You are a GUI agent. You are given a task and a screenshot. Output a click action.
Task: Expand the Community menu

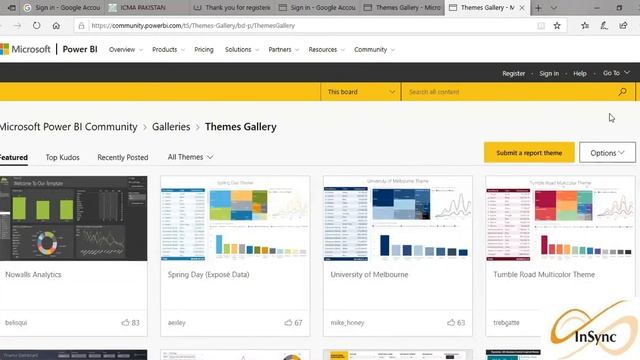(x=374, y=49)
